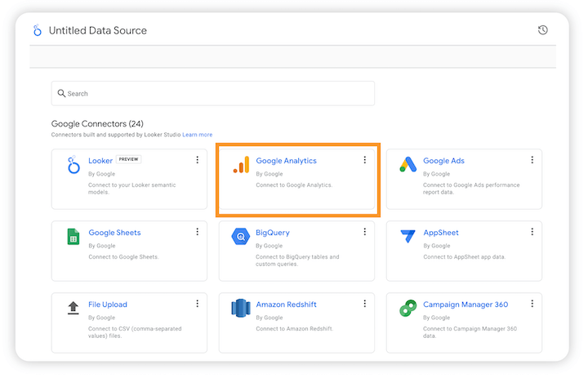Click the Amazon Redshift icon
This screenshot has height=378, width=588.
coord(240,309)
